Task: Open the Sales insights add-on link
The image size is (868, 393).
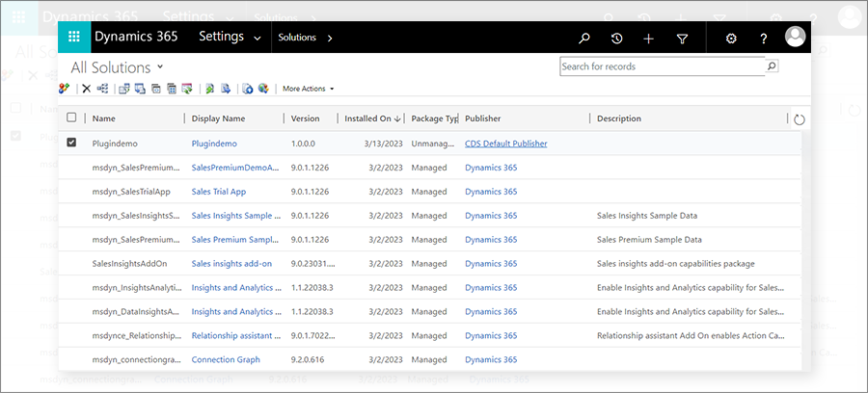Action: [231, 264]
